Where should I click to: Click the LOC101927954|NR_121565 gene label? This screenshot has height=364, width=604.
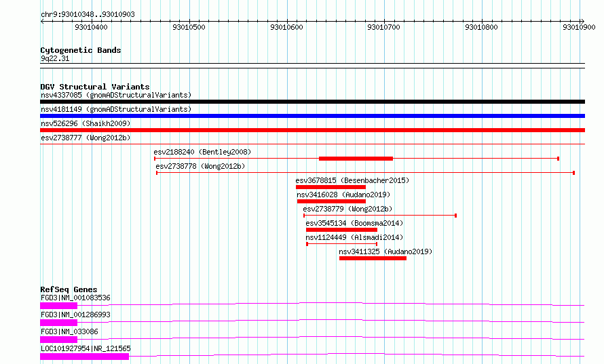coord(86,348)
